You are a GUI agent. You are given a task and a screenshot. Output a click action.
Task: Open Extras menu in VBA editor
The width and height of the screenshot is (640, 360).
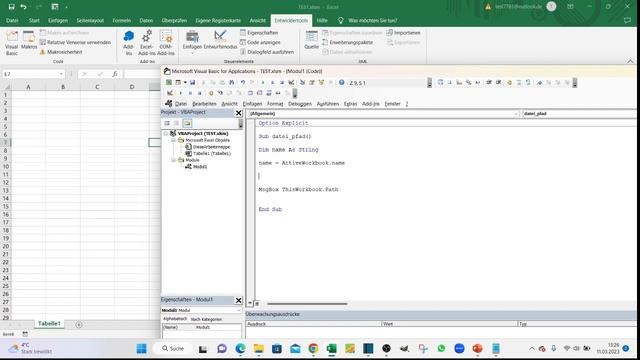point(350,104)
